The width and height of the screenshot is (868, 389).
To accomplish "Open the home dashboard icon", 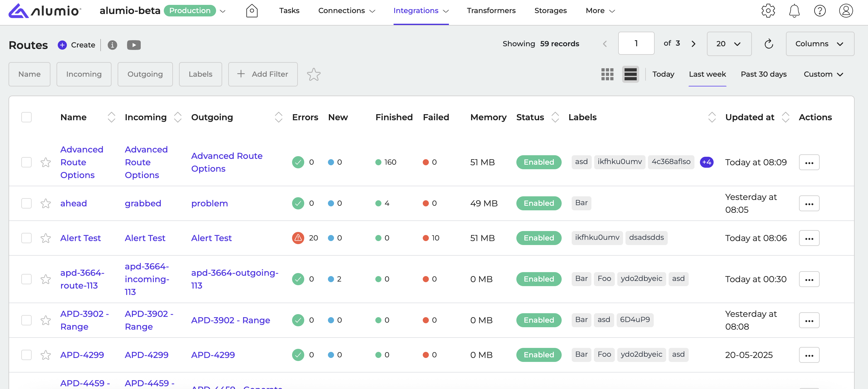I will pyautogui.click(x=251, y=11).
